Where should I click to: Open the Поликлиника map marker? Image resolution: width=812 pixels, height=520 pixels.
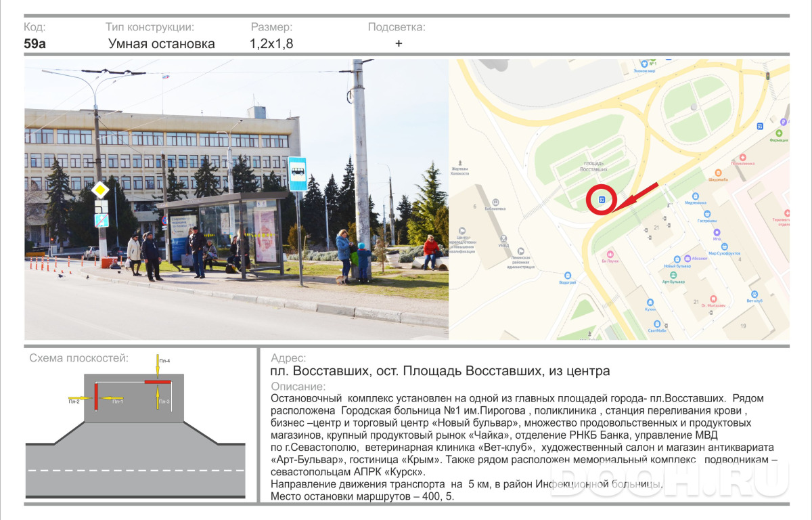tap(743, 157)
